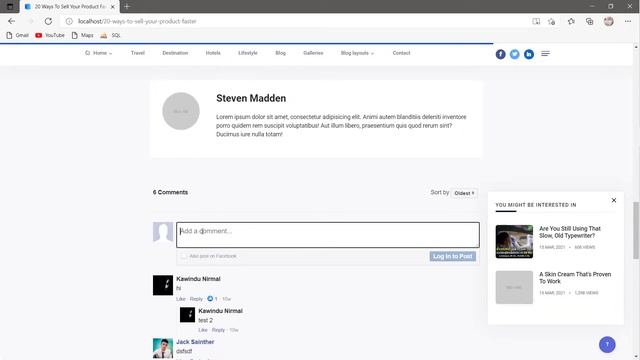Open 'Are You Still Using That Slow, Old Typewriter?' article

(570, 232)
